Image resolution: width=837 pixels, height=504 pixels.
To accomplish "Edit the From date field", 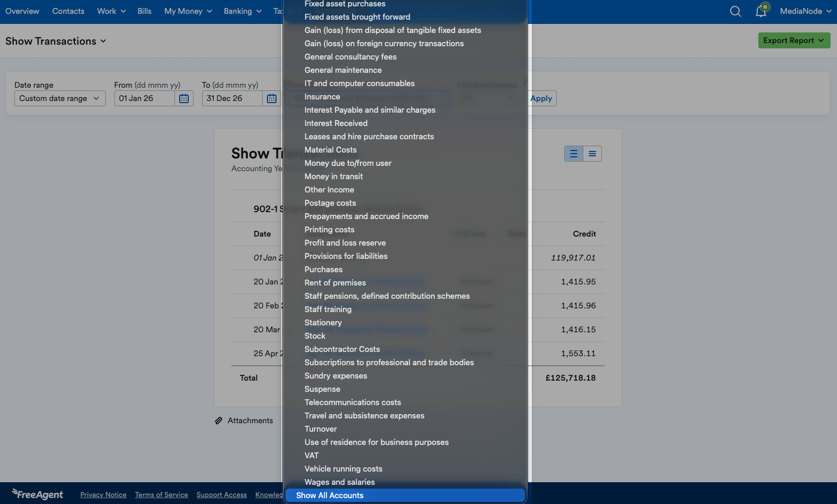I will (145, 98).
